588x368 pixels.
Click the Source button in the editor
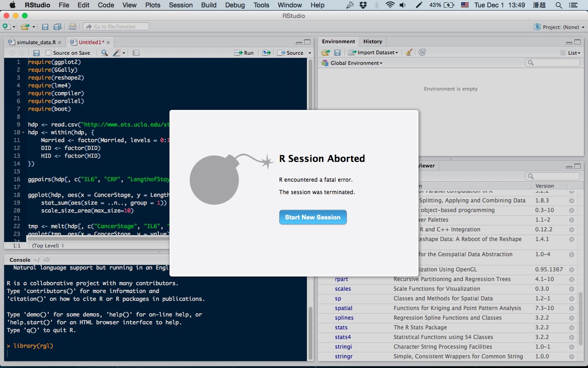click(x=291, y=53)
